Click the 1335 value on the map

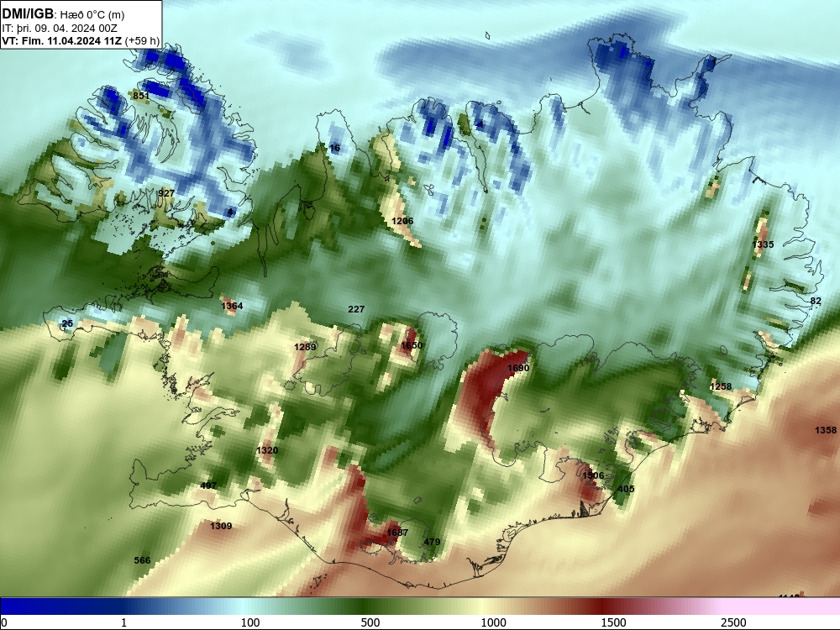(x=763, y=244)
